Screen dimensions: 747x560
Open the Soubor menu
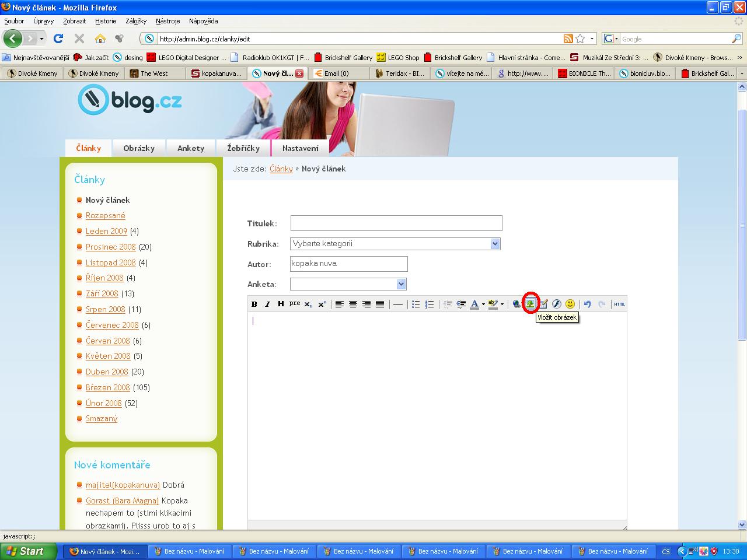point(14,21)
